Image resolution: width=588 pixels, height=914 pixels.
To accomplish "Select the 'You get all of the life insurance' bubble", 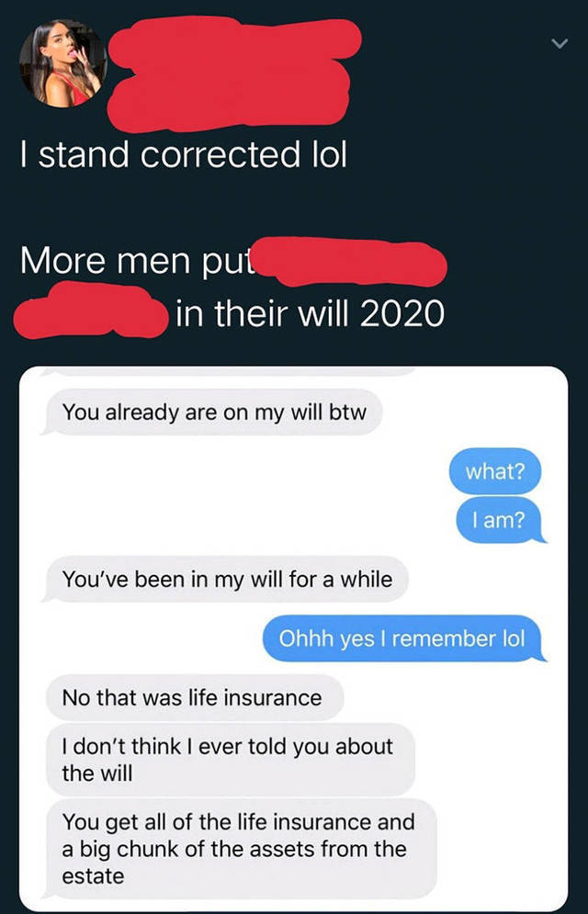I will 240,849.
